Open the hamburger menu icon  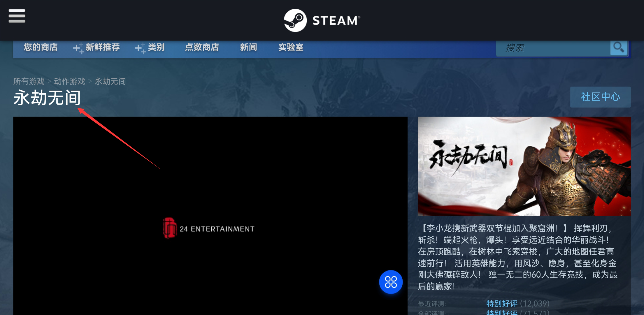tap(17, 16)
